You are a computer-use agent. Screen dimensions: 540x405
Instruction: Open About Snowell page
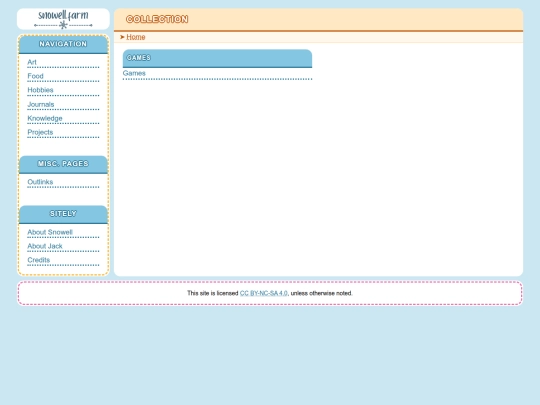[50, 232]
